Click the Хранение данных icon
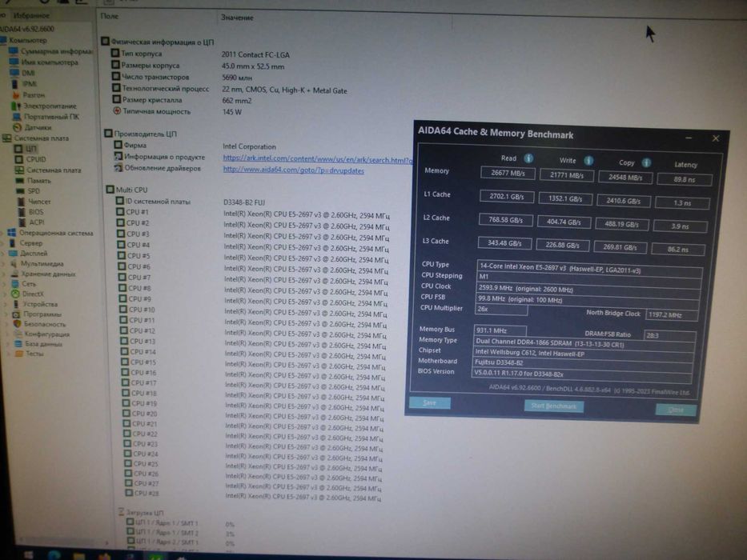Screen dimensions: 747x560 tap(14, 274)
